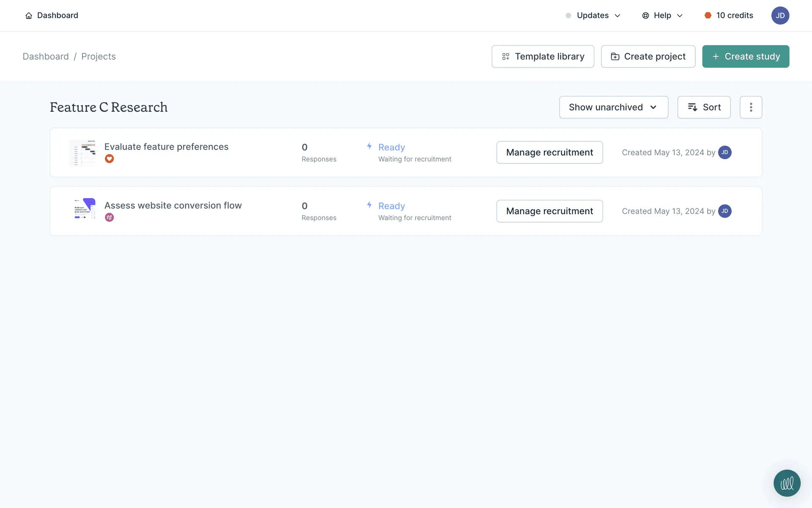Go to Dashboard in breadcrumb
The image size is (812, 508).
[46, 57]
